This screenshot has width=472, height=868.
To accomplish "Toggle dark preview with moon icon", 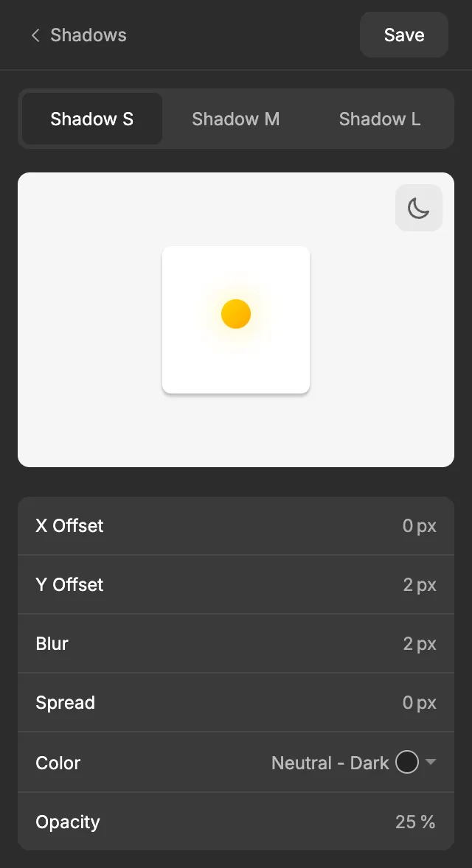I will 419,208.
